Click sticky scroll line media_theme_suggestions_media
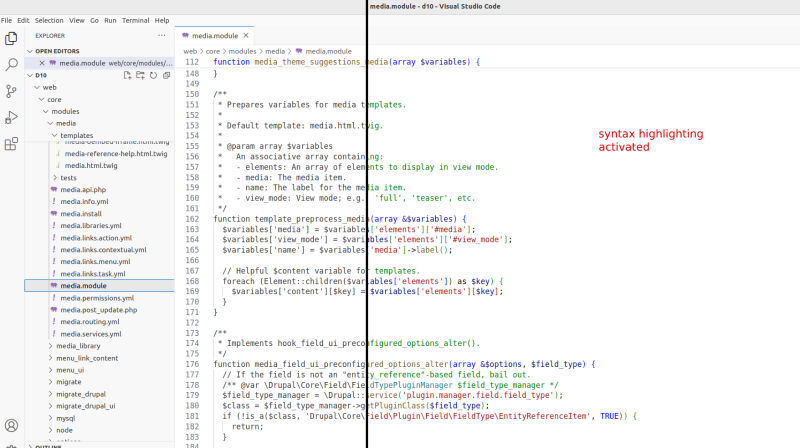 click(347, 62)
